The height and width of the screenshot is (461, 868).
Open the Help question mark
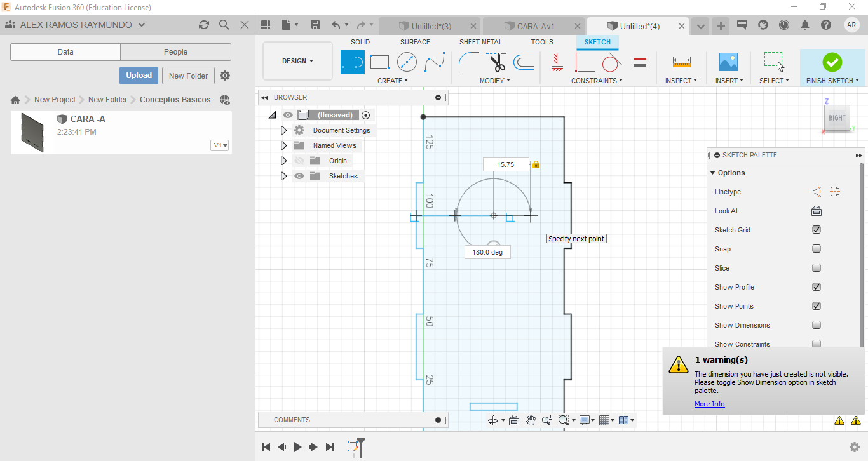click(826, 25)
